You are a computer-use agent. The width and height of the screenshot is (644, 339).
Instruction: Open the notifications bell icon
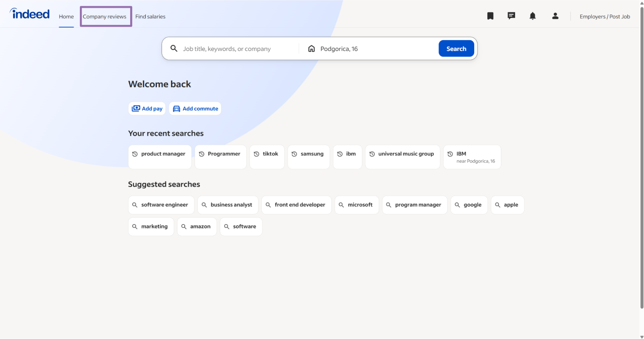[x=533, y=16]
